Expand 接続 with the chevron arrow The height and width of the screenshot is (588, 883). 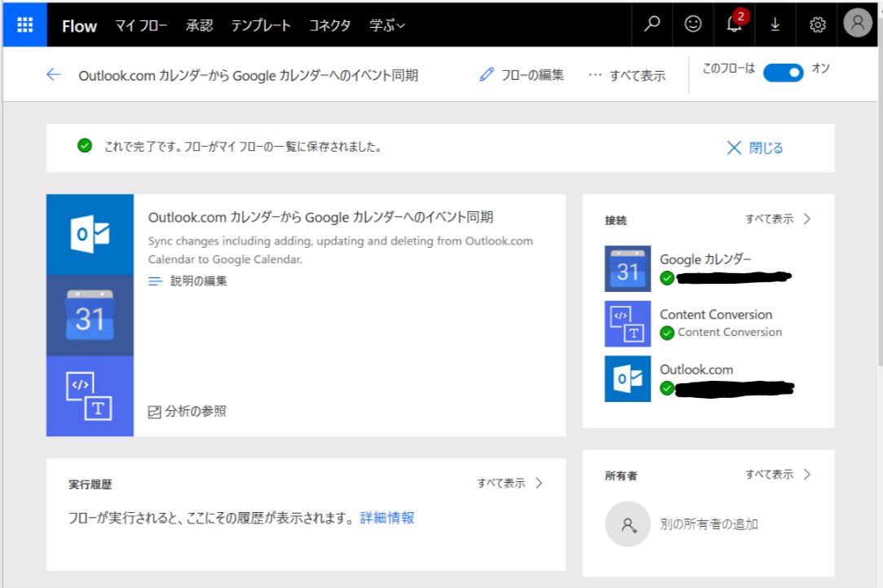click(x=807, y=219)
